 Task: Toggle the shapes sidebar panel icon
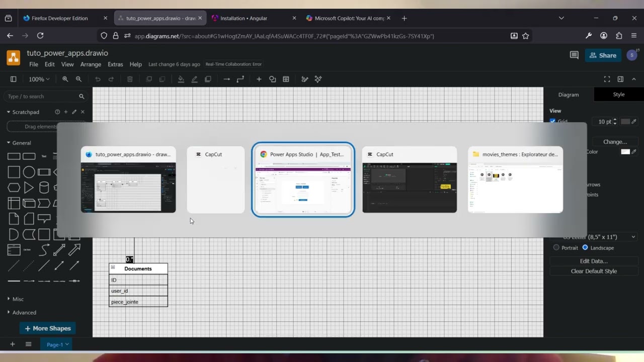(x=14, y=79)
